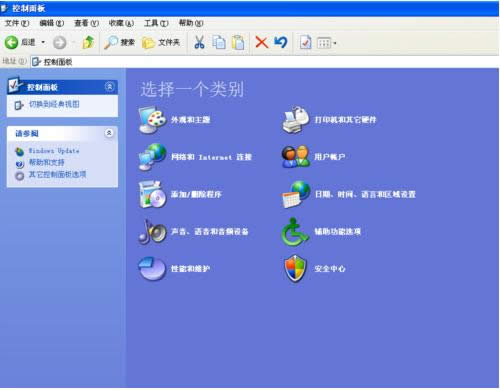Screen dimensions: 500x390
Task: Click the blue Undo arrow icon
Action: click(281, 42)
